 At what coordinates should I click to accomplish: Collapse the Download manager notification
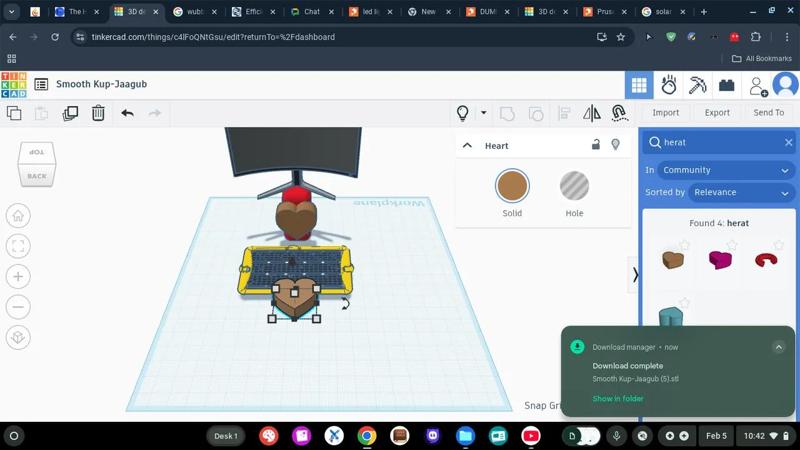click(779, 347)
